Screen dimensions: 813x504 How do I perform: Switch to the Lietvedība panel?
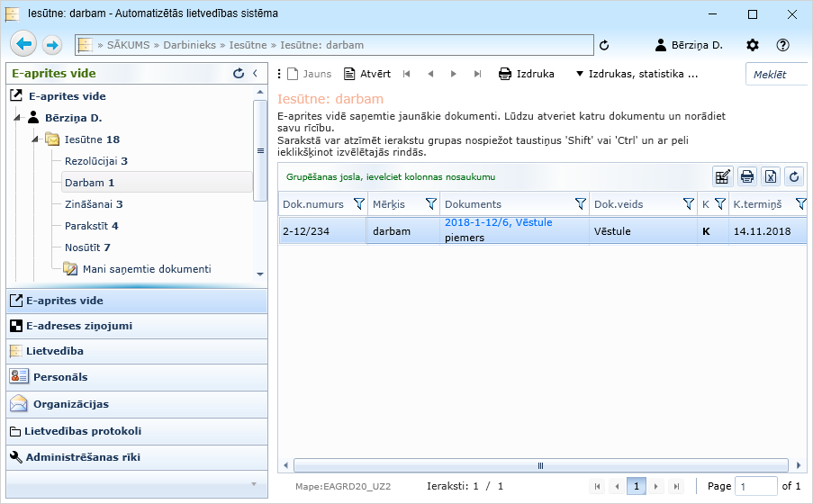55,351
